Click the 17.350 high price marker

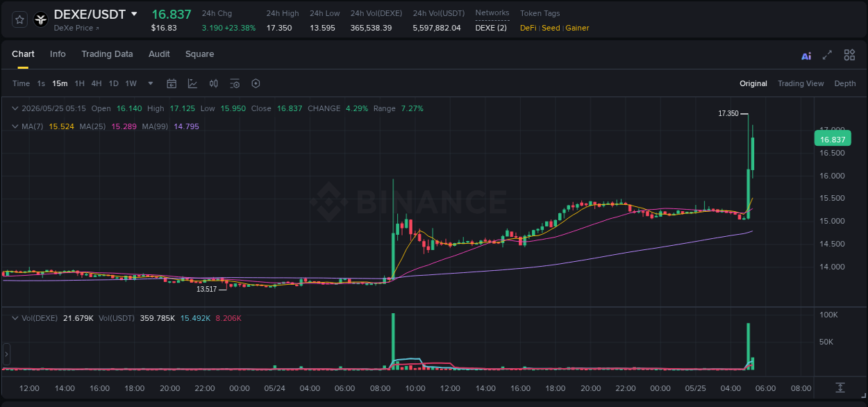[728, 113]
